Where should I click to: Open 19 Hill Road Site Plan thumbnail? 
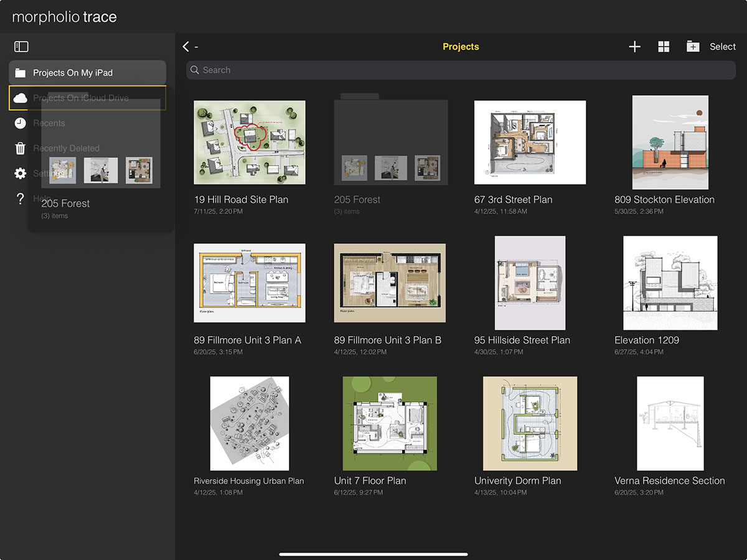coord(250,142)
